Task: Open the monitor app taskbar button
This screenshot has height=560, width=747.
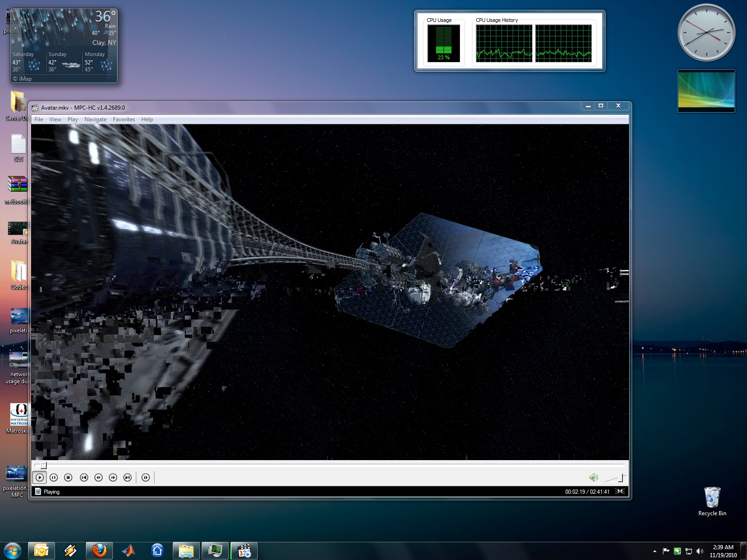Action: coord(215,551)
